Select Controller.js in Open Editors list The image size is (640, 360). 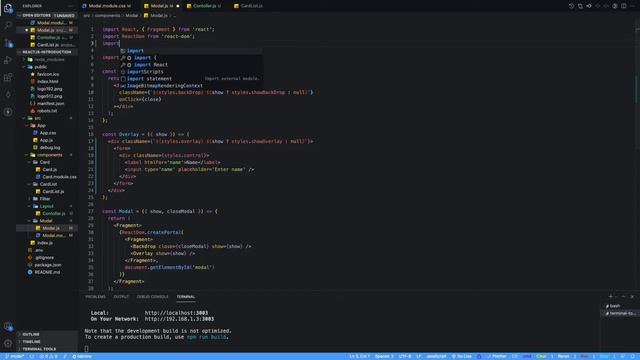tap(47, 37)
